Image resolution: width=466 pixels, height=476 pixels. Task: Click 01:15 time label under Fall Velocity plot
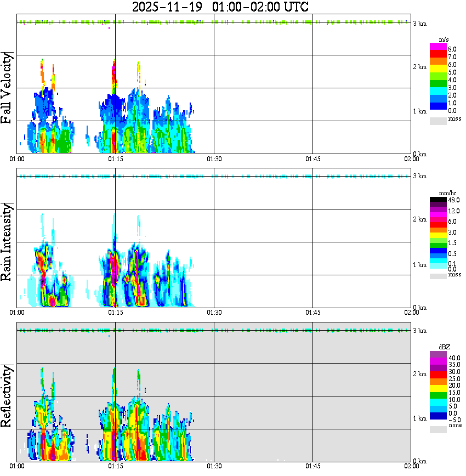[x=116, y=159]
